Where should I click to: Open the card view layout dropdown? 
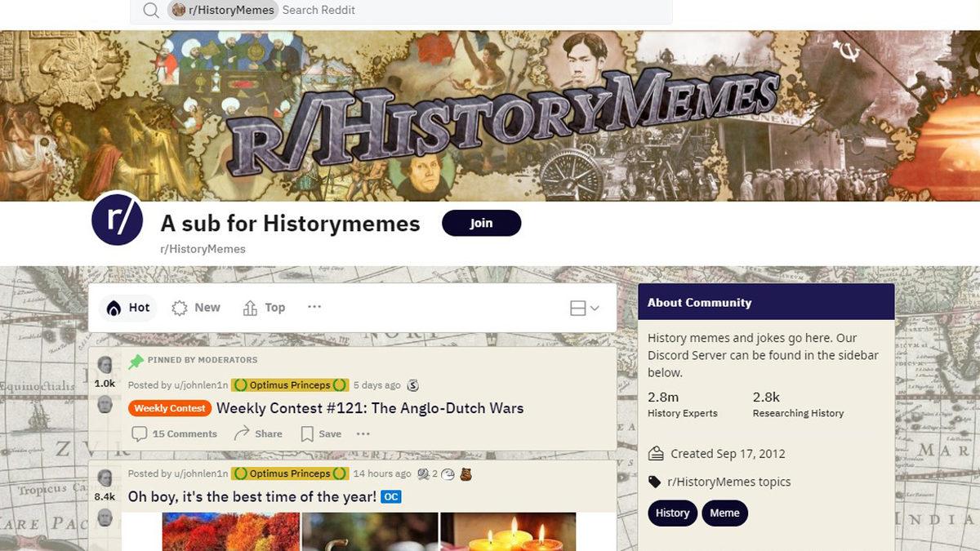pyautogui.click(x=585, y=308)
